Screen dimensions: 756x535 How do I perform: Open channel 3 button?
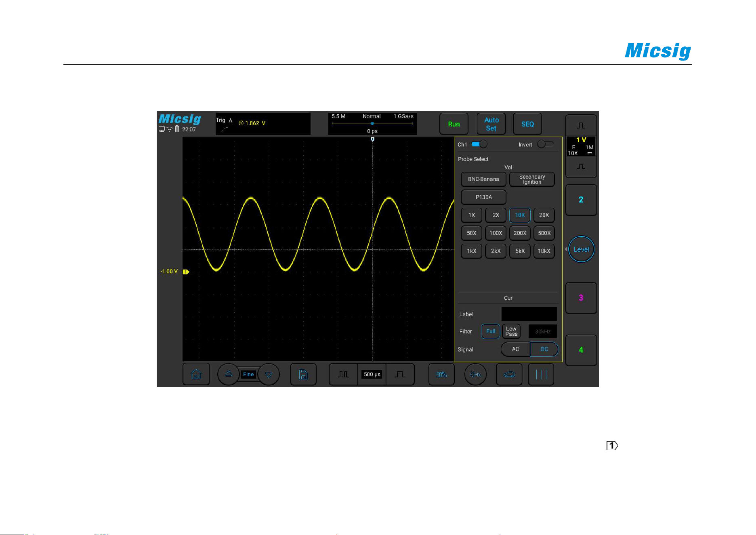click(581, 298)
